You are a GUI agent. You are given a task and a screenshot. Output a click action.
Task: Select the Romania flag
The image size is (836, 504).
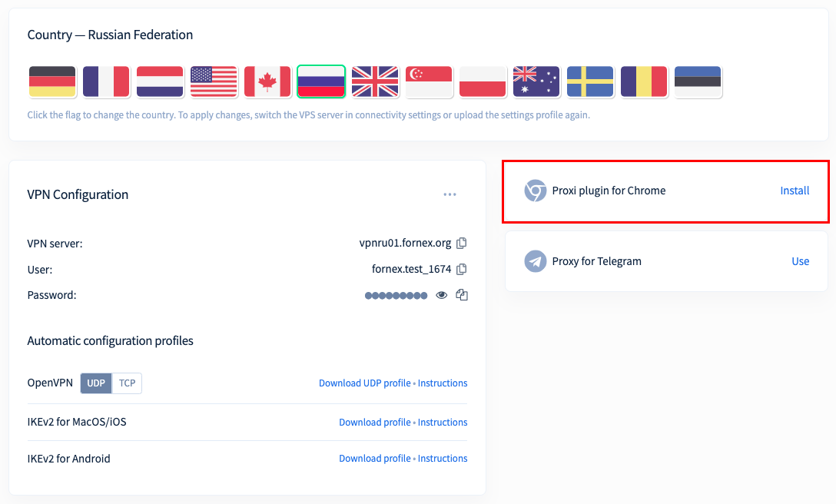(644, 81)
